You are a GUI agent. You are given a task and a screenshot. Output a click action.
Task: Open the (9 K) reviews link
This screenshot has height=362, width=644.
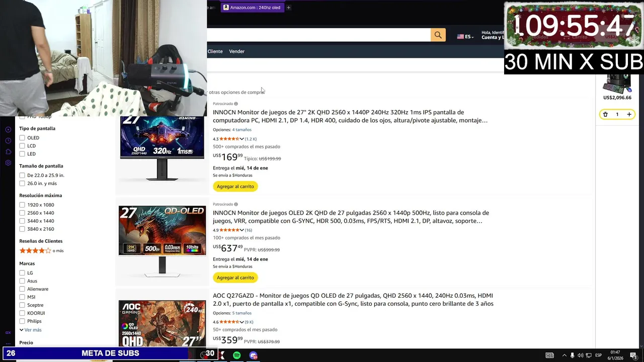[x=249, y=322]
